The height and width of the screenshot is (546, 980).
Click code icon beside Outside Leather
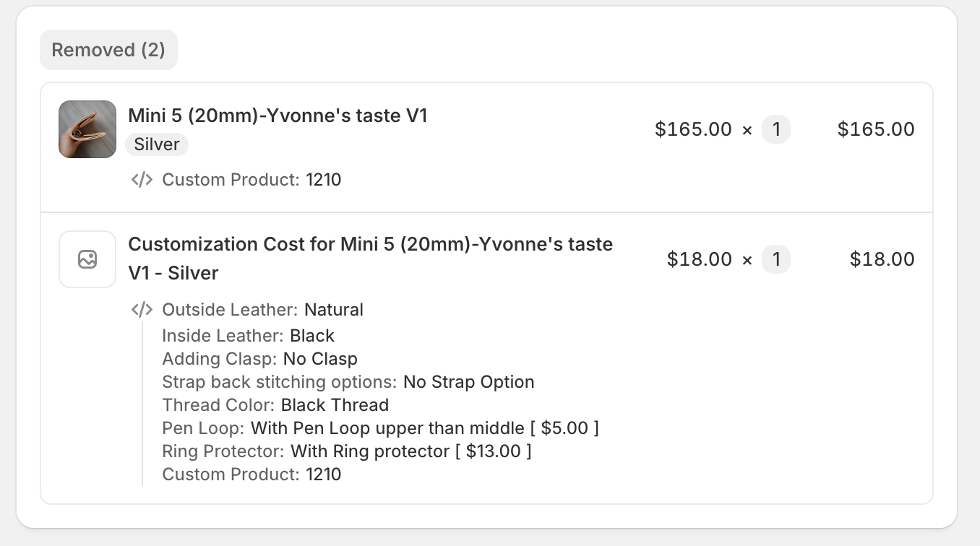point(142,310)
